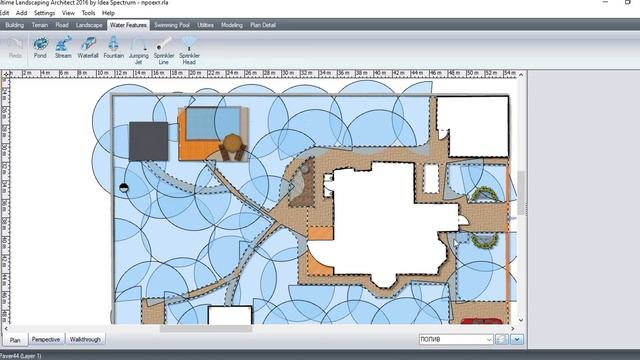Screen dimensions: 640x360
Task: Click the horizontal scrollbar right arrow
Action: [x=513, y=328]
